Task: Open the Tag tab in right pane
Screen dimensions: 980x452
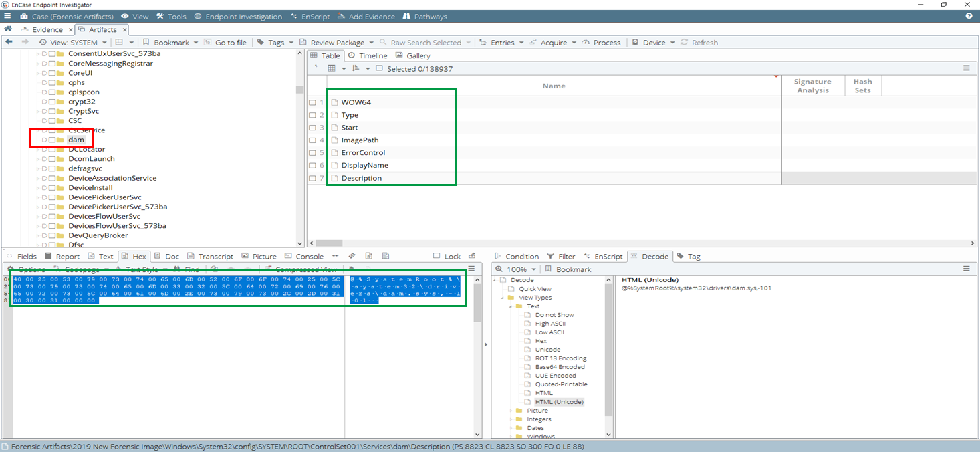Action: [x=689, y=256]
